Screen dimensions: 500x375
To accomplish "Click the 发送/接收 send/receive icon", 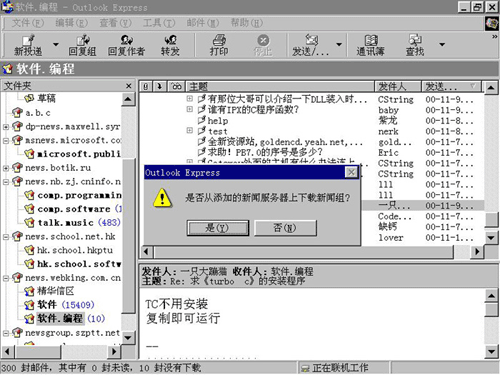I will 310,45.
